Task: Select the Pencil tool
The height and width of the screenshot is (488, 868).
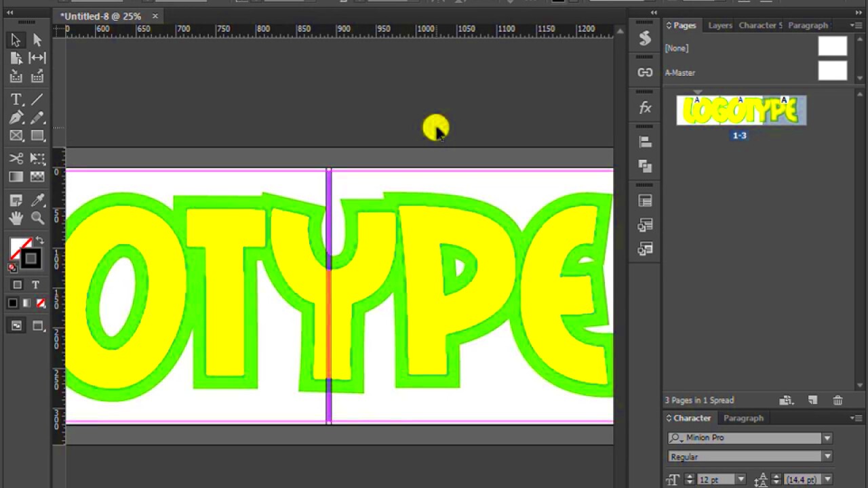Action: (37, 118)
